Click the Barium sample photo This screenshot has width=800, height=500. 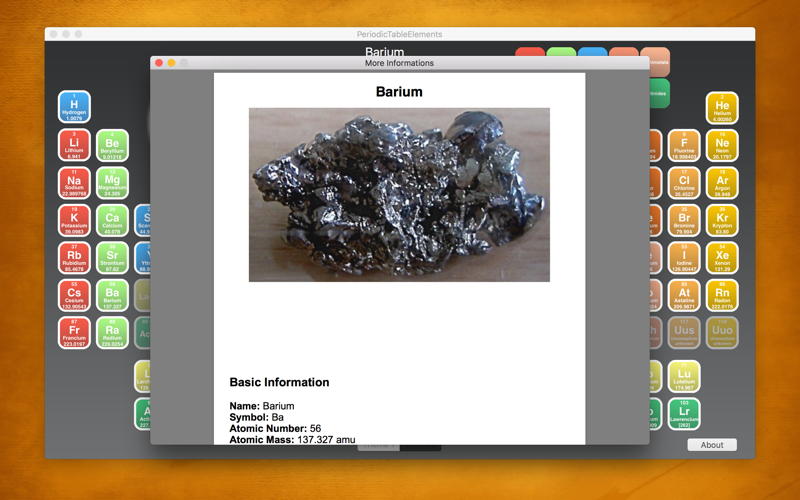coord(399,194)
